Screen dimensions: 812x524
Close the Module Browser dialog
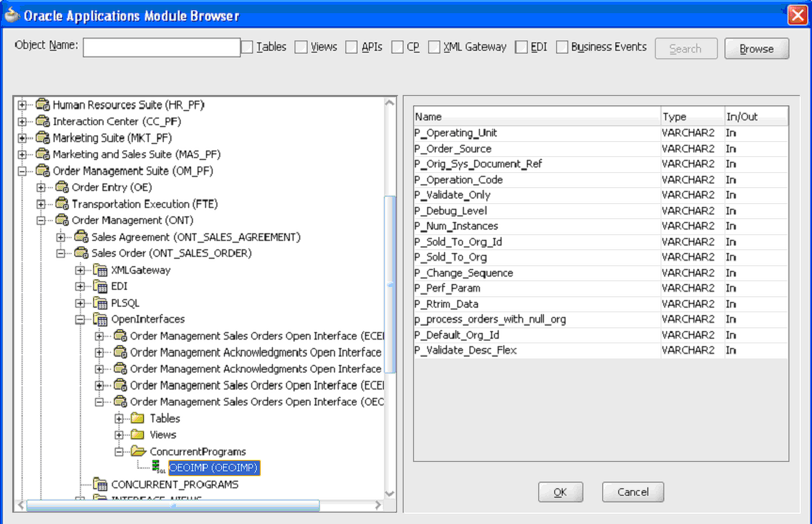pos(798,14)
